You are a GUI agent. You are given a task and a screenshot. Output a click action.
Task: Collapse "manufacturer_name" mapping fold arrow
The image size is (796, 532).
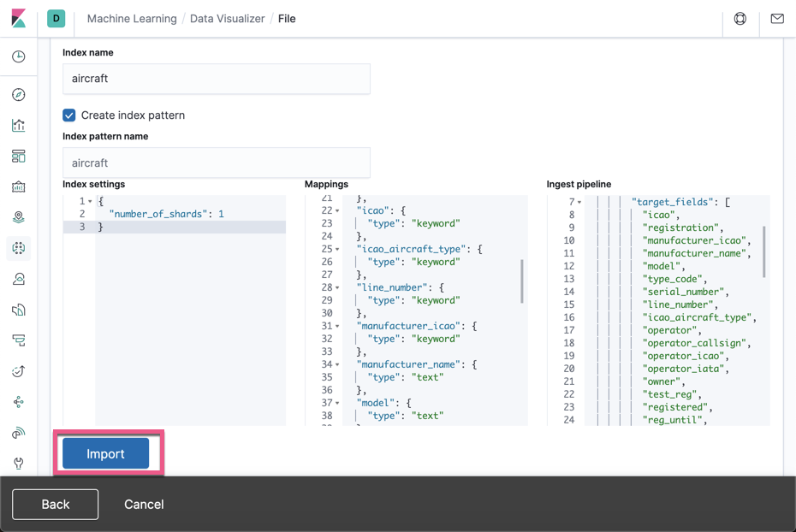337,364
